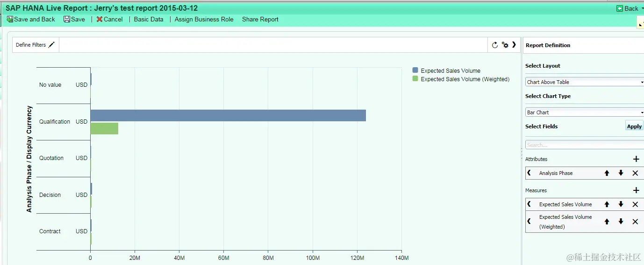Image resolution: width=644 pixels, height=265 pixels.
Task: Click the Save disk icon
Action: click(67, 19)
